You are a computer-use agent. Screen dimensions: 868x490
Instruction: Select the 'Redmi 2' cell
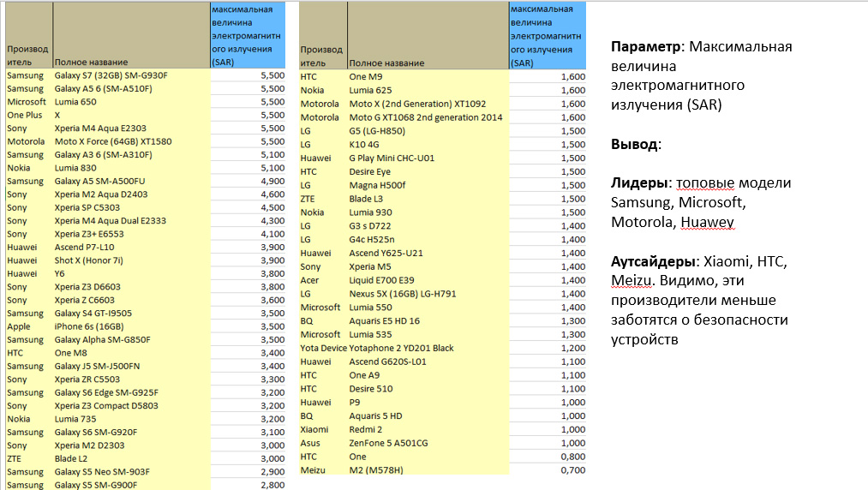coord(428,430)
